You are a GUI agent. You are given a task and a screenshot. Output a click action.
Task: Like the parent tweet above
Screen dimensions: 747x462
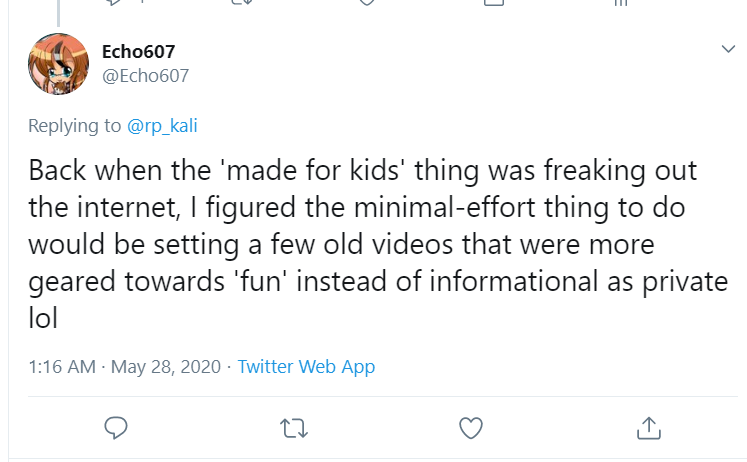tap(367, 2)
